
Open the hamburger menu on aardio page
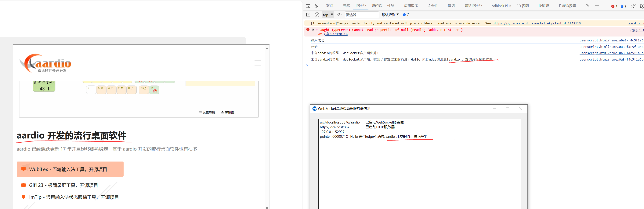258,63
